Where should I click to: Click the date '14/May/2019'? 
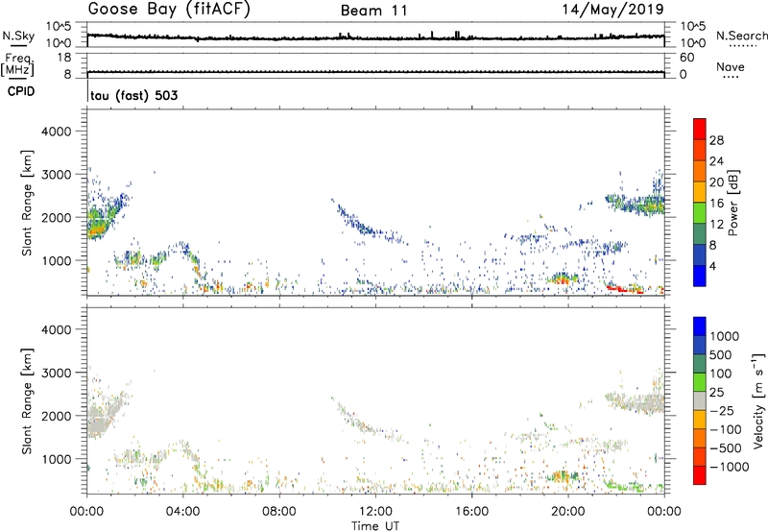coord(612,9)
